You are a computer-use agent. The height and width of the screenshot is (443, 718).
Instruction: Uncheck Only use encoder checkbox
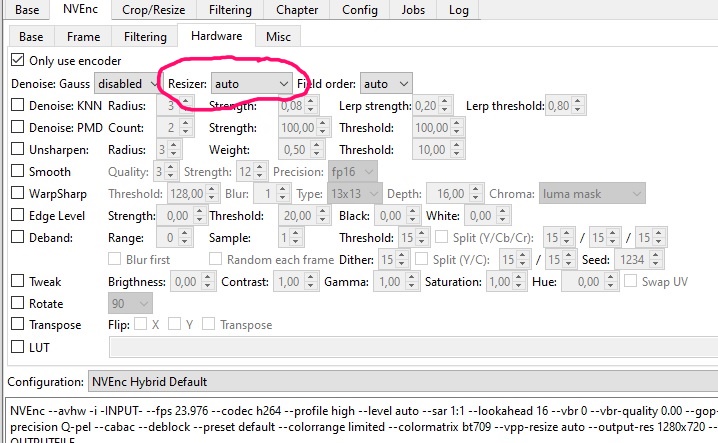[x=17, y=61]
